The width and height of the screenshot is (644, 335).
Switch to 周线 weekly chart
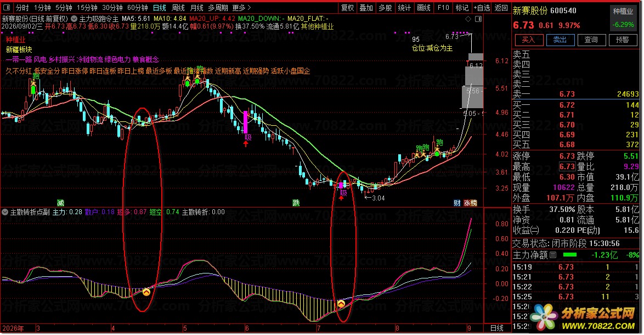click(178, 8)
